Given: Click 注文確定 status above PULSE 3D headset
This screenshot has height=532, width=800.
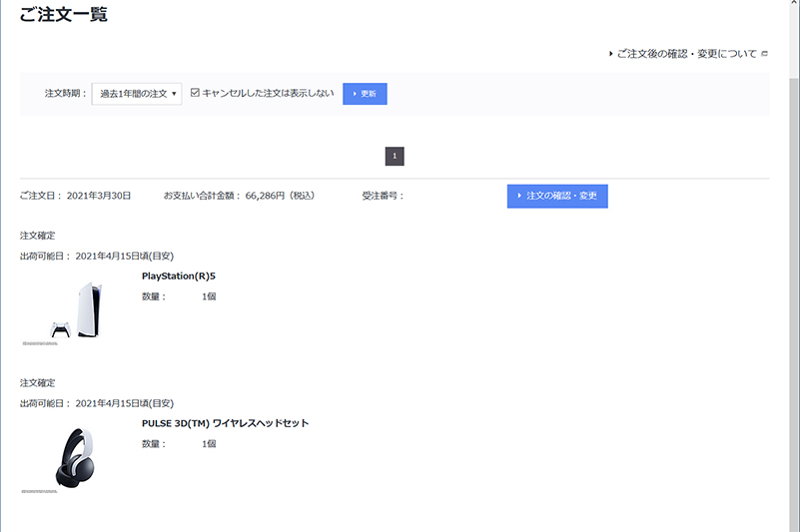Looking at the screenshot, I should pos(37,383).
